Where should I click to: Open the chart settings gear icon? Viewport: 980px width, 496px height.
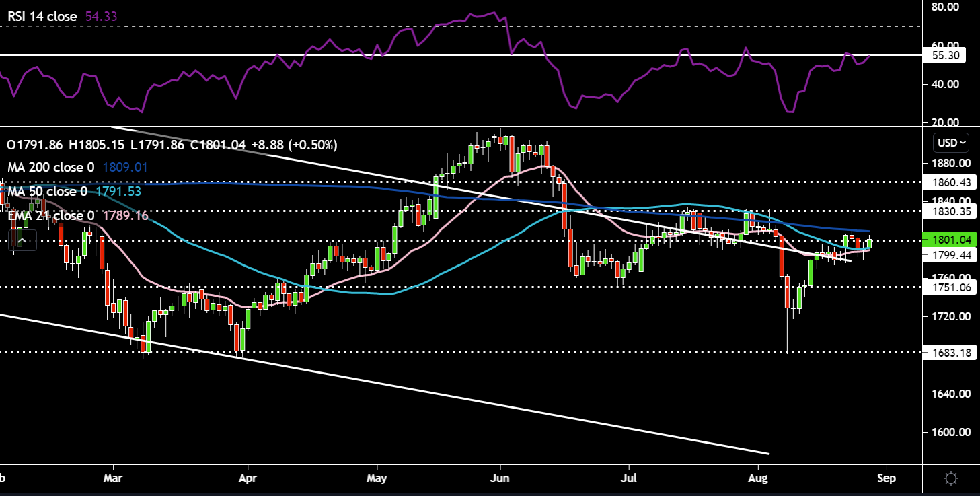pos(951,479)
